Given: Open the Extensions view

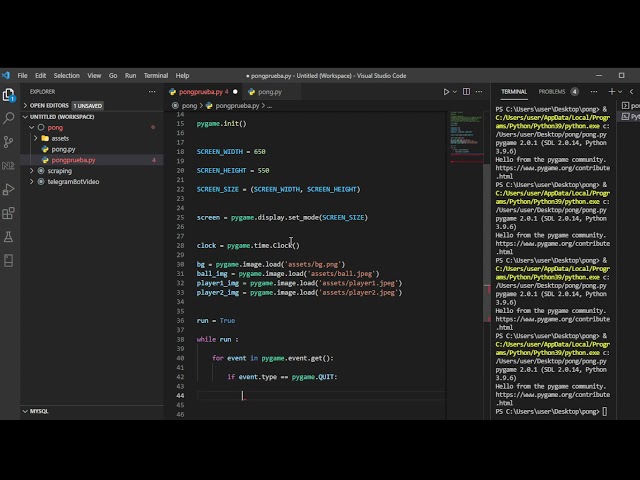Looking at the screenshot, I should tap(9, 213).
